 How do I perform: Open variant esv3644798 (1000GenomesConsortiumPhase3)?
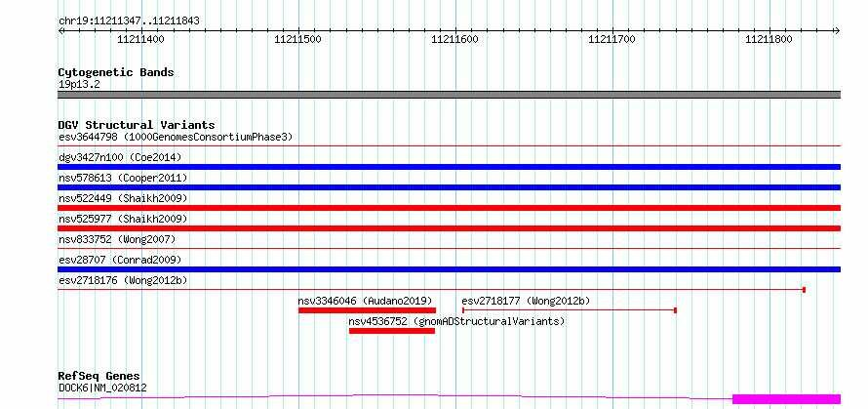point(176,137)
